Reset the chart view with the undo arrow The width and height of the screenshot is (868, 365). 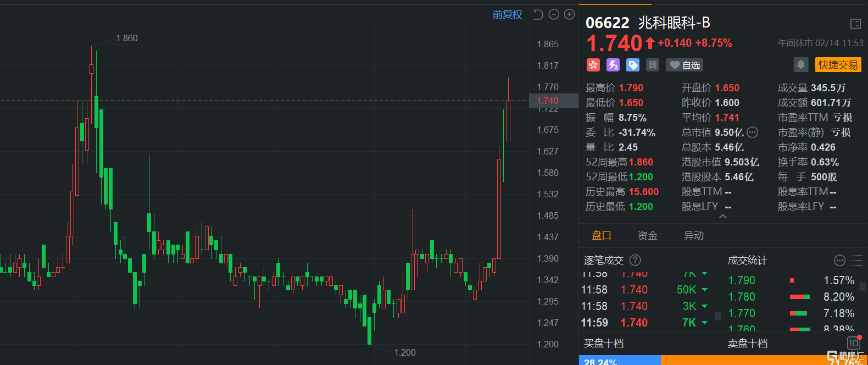[538, 14]
